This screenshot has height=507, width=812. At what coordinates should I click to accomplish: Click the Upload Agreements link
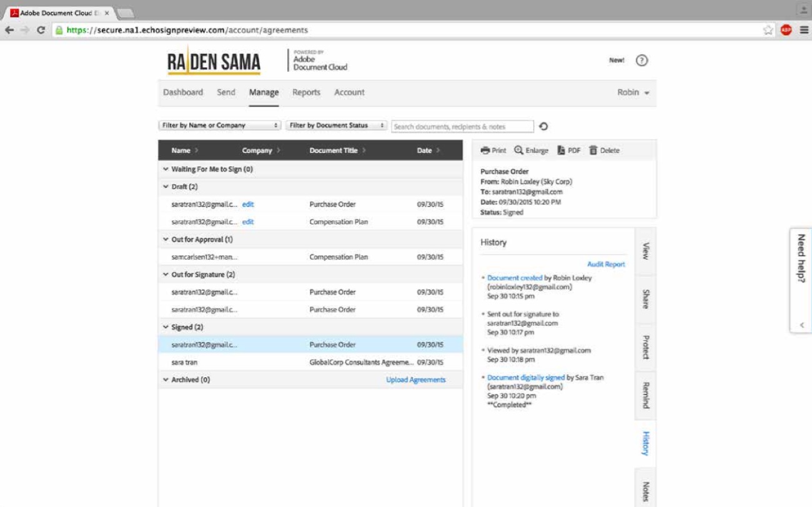pyautogui.click(x=416, y=380)
